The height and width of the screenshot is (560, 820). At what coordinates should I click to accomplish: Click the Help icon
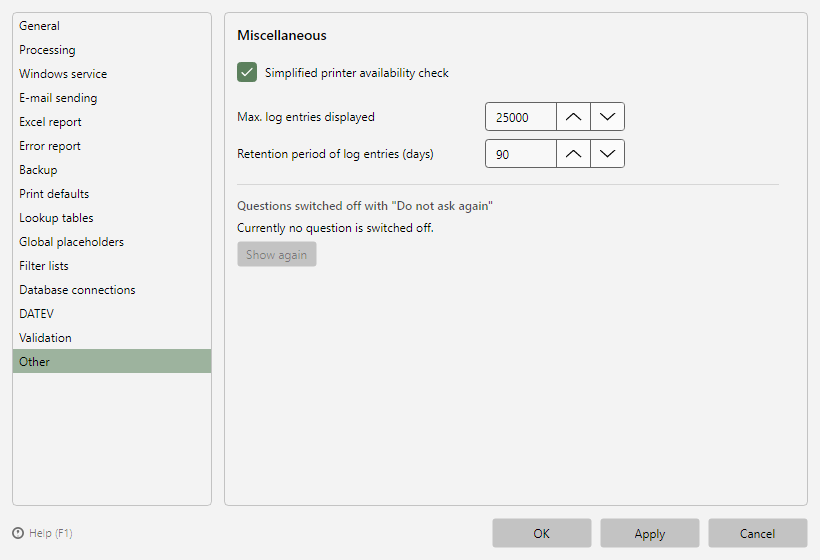[x=18, y=533]
